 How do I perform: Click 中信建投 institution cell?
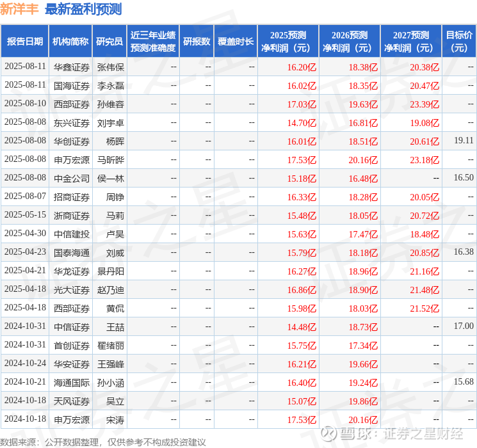click(72, 234)
